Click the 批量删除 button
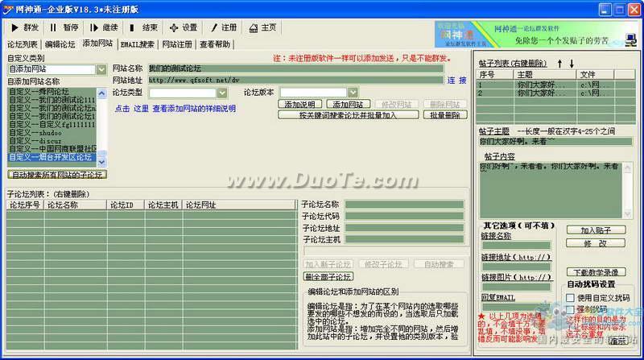The image size is (644, 360). 445,115
